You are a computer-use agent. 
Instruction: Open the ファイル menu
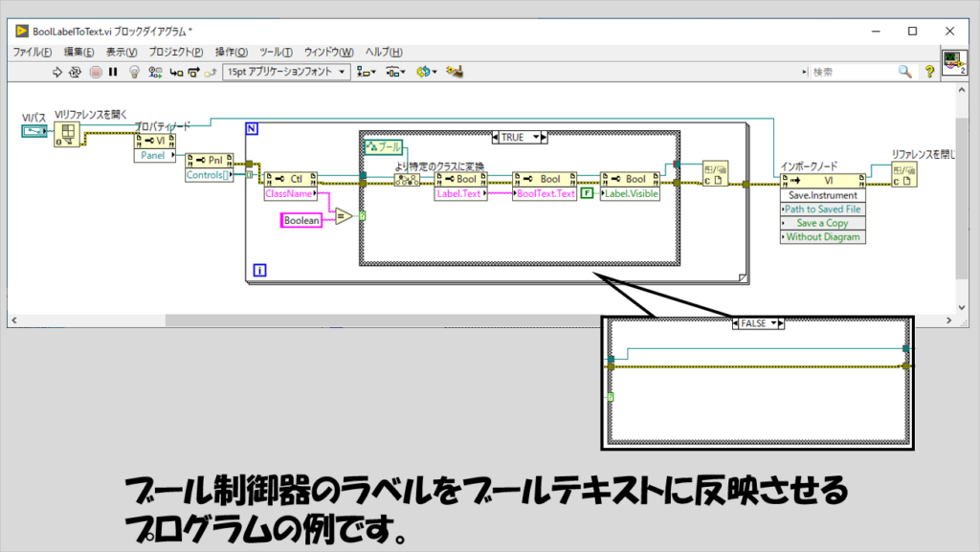33,52
